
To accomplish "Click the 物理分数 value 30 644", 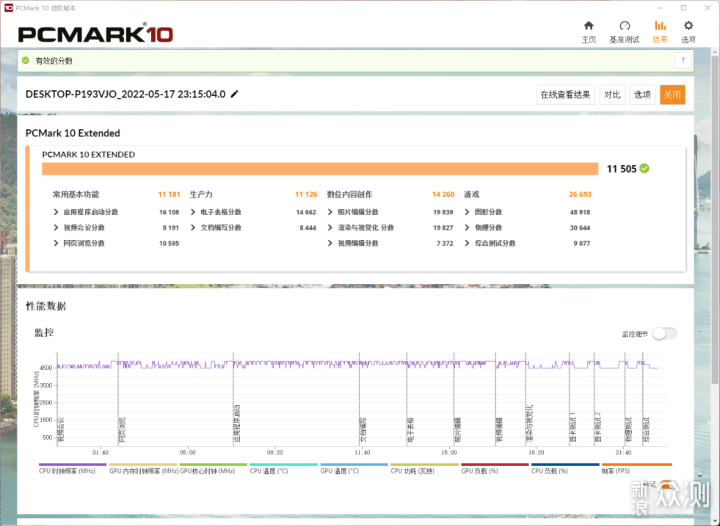I will [579, 228].
